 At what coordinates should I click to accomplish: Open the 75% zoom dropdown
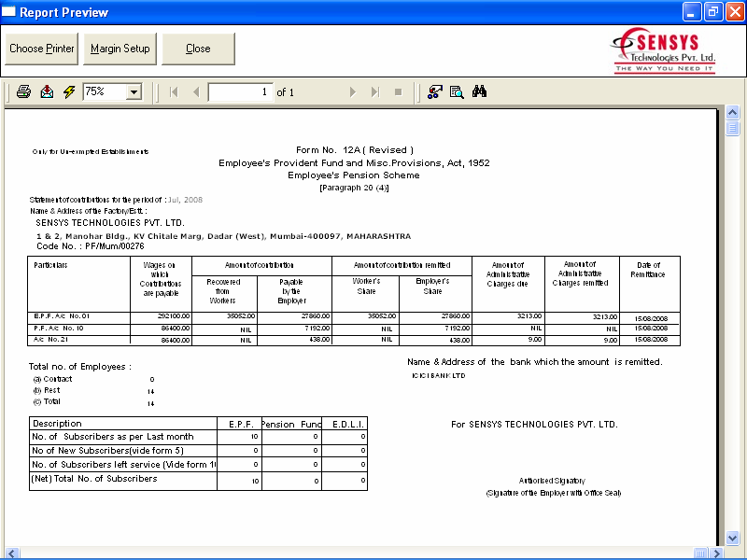point(134,91)
